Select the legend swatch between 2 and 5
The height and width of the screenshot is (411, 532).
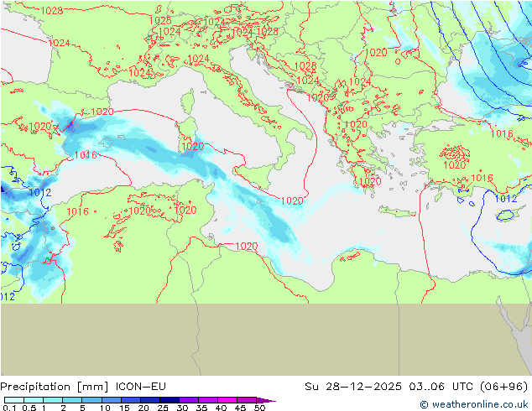tap(72, 400)
